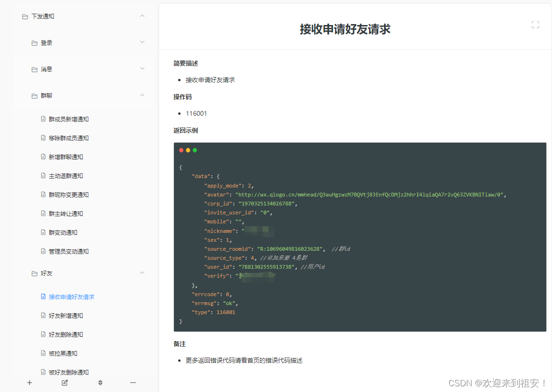Open 好友新增通知 document
The height and width of the screenshot is (392, 552).
(x=66, y=316)
